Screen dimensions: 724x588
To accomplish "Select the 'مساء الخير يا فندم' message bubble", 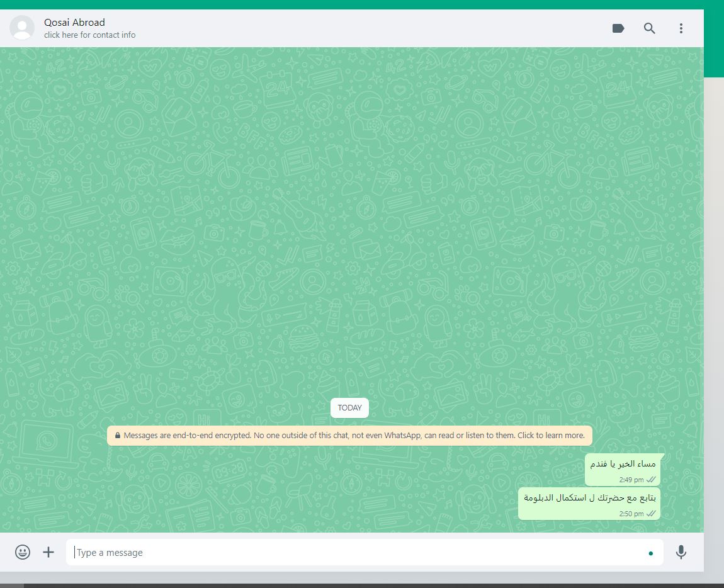I will pos(623,469).
